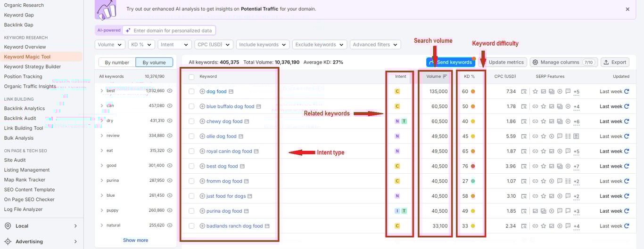
Task: Refresh metrics for blue buffalo dog food
Action: pos(627,106)
